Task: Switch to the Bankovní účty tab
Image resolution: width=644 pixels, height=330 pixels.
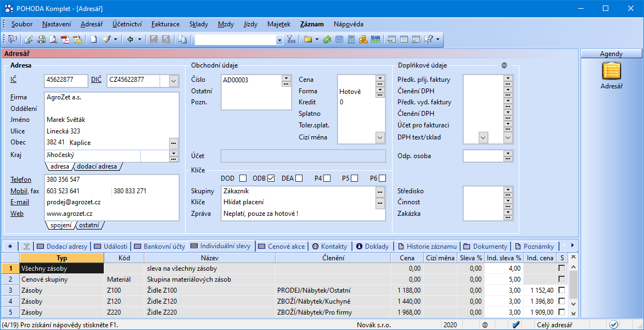Action: 160,247
